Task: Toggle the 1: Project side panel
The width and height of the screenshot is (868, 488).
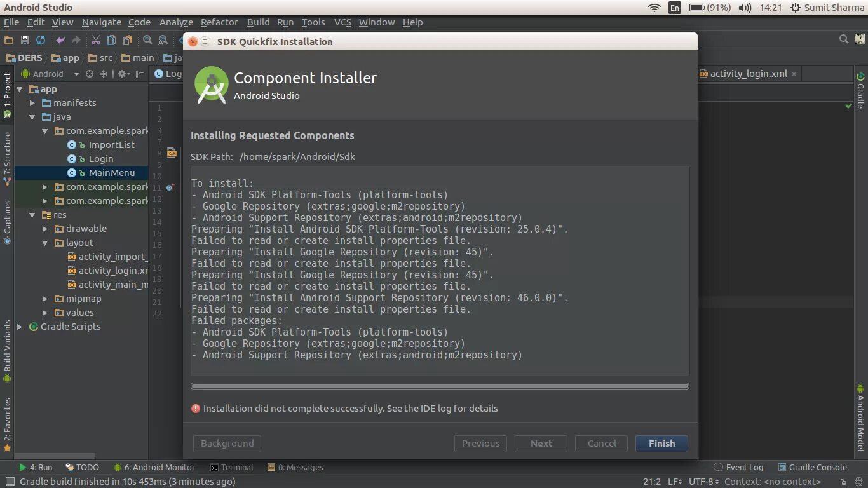Action: tap(8, 96)
